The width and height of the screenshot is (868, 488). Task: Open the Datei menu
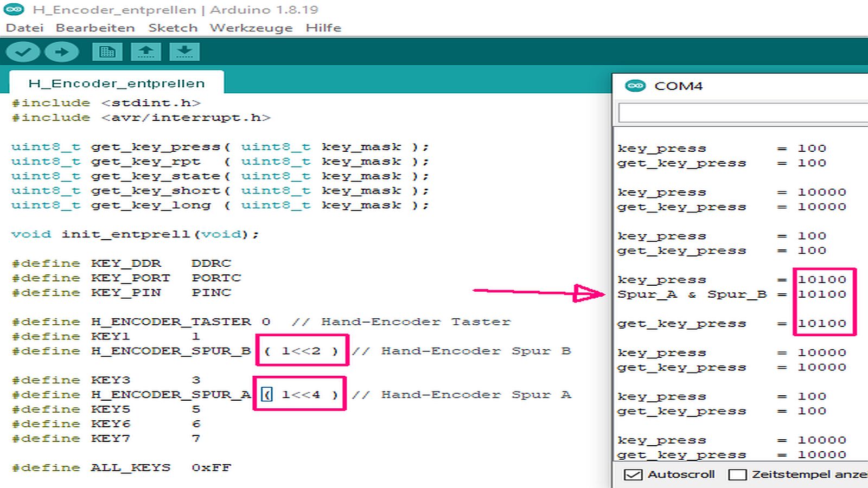24,28
